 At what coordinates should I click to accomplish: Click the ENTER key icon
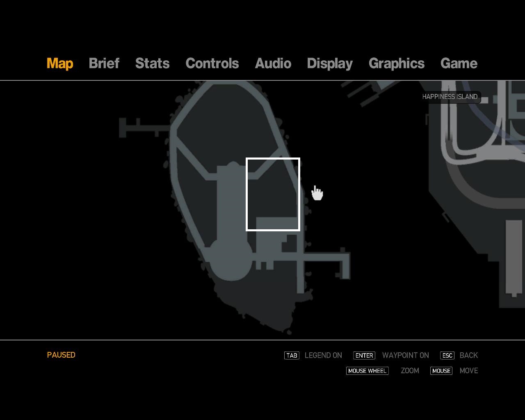click(x=364, y=355)
